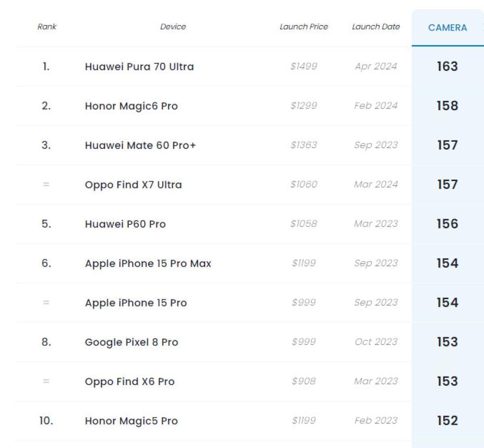
Task: Sort by the Device column header
Action: [173, 27]
